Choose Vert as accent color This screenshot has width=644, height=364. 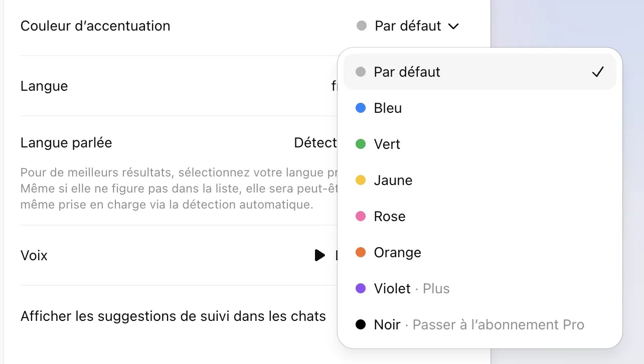point(387,144)
